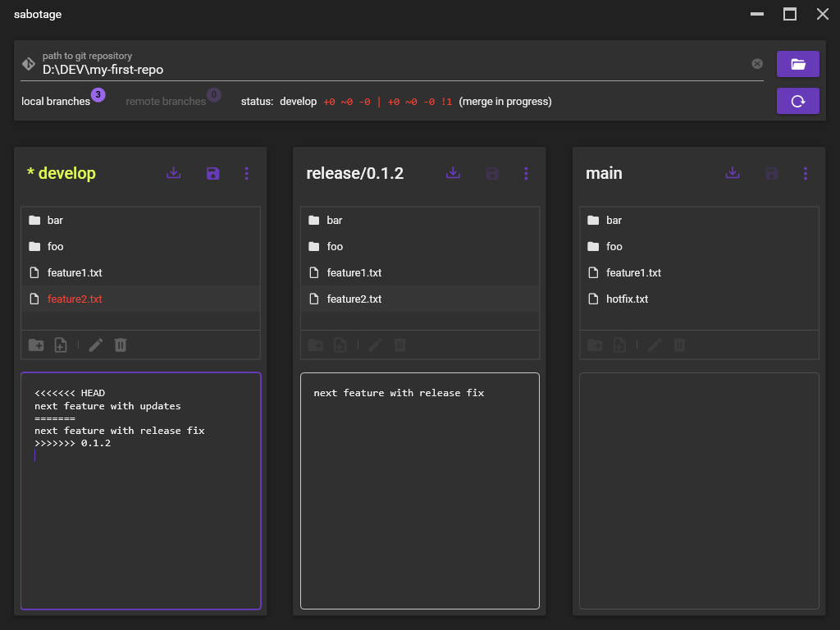The width and height of the screenshot is (840, 630).
Task: Click the develop branch title
Action: pyautogui.click(x=61, y=173)
